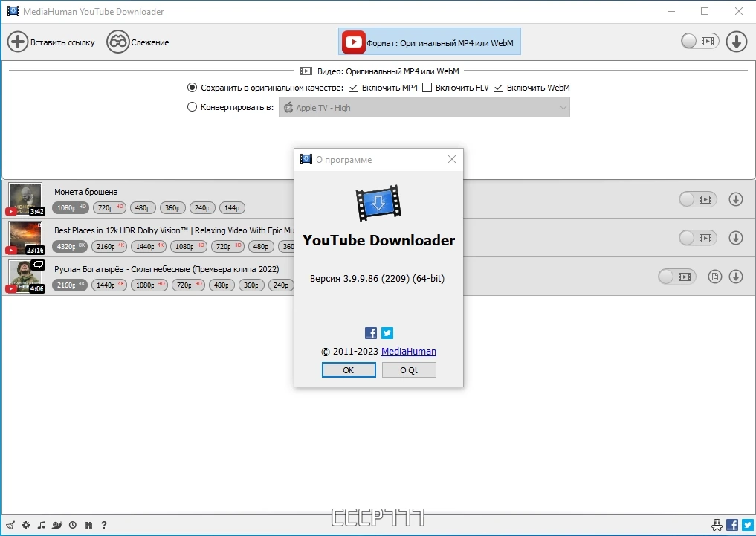Screen dimensions: 756x536
Task: Select 360p quality for Монета брошена
Action: coord(172,207)
